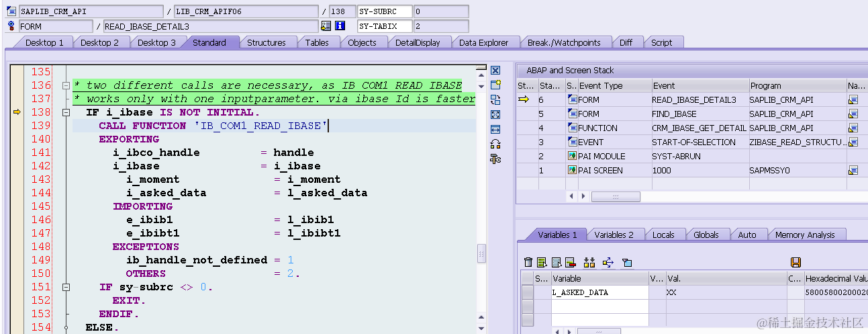The height and width of the screenshot is (334, 868).
Task: Click the stack table horizontal scrollbar thumb
Action: (615, 196)
